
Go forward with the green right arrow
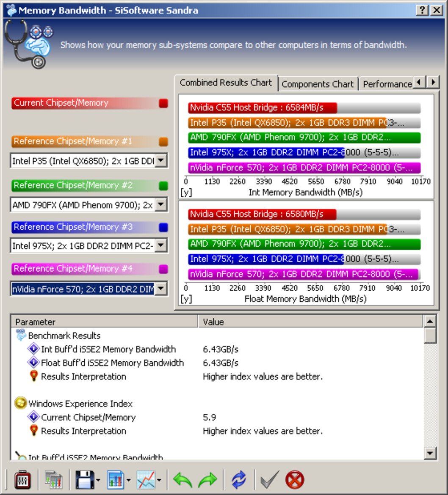(x=207, y=480)
